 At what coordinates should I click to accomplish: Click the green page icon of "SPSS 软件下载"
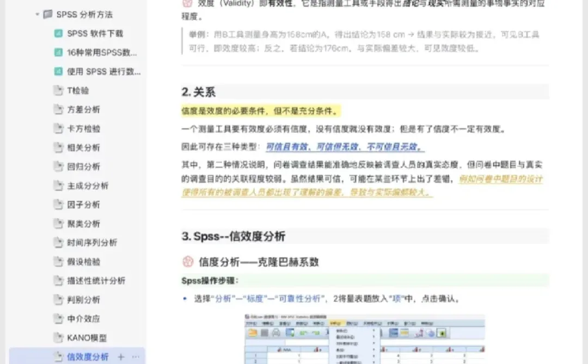pyautogui.click(x=59, y=34)
